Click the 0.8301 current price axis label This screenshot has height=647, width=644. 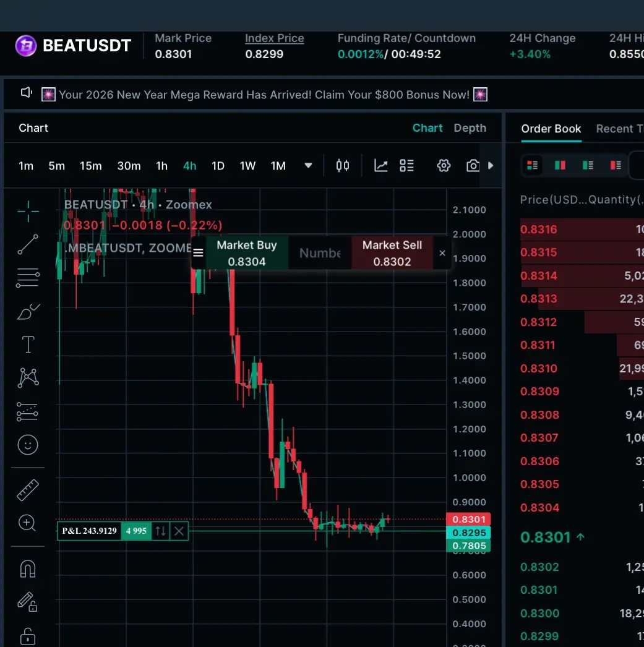[x=468, y=519]
